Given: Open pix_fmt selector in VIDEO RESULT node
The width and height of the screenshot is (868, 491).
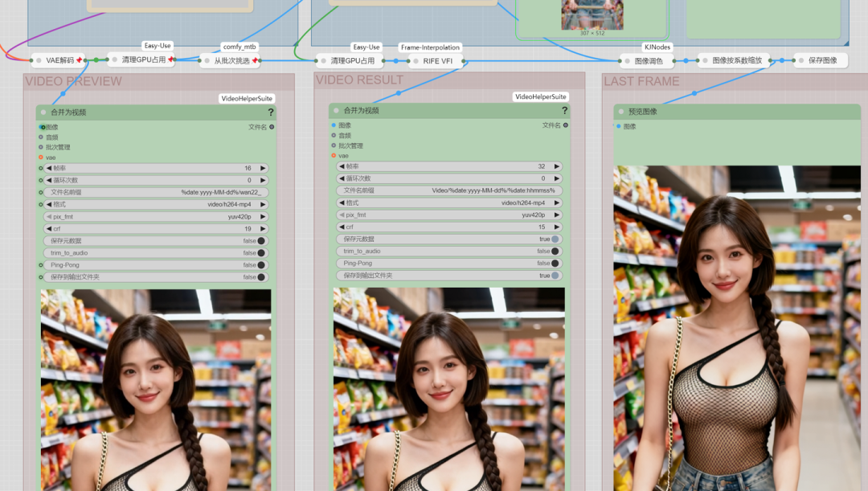Looking at the screenshot, I should (x=450, y=215).
